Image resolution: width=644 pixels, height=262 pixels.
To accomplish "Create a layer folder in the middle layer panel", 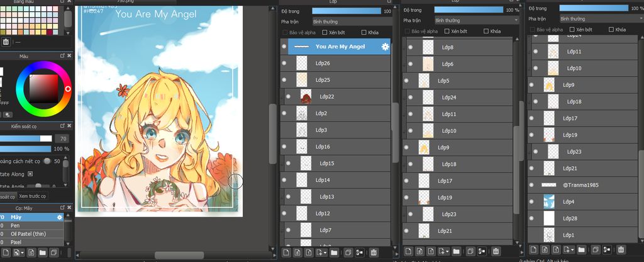I will point(457,251).
